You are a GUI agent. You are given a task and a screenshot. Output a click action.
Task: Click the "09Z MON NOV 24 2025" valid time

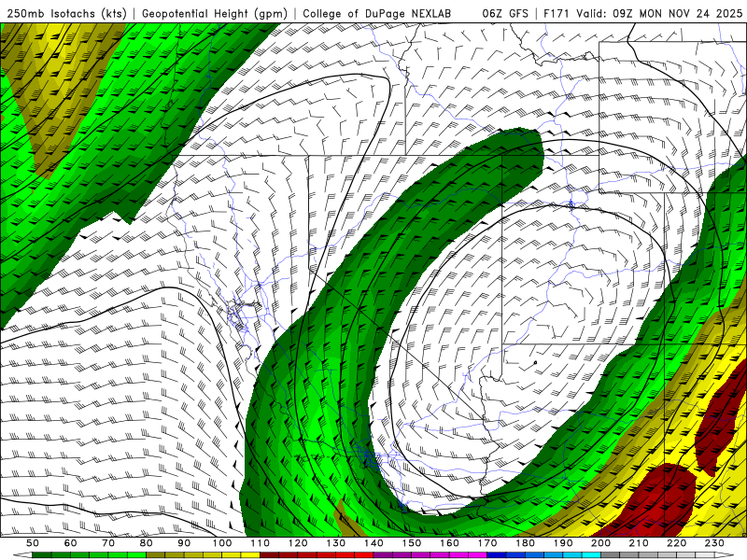[678, 13]
